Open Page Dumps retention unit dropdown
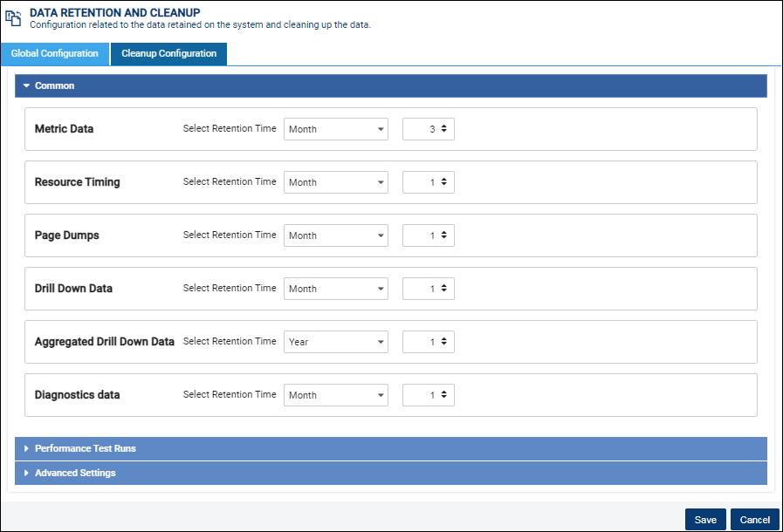The width and height of the screenshot is (783, 532). (x=336, y=235)
